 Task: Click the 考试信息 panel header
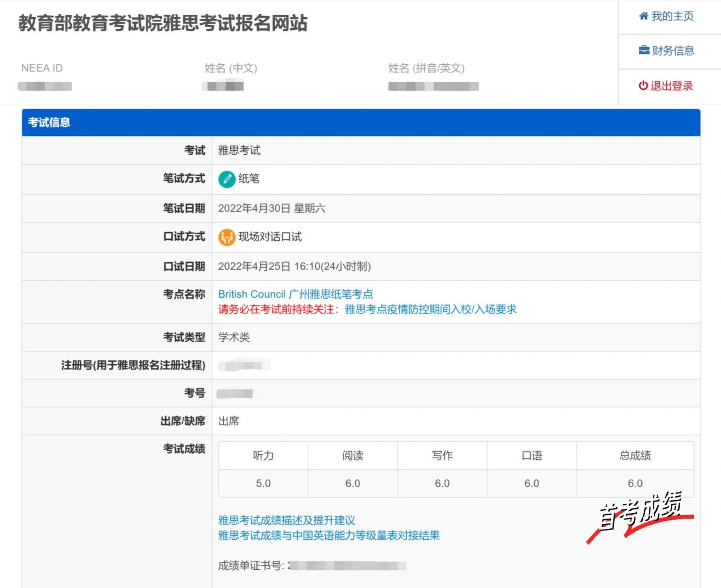pyautogui.click(x=361, y=123)
